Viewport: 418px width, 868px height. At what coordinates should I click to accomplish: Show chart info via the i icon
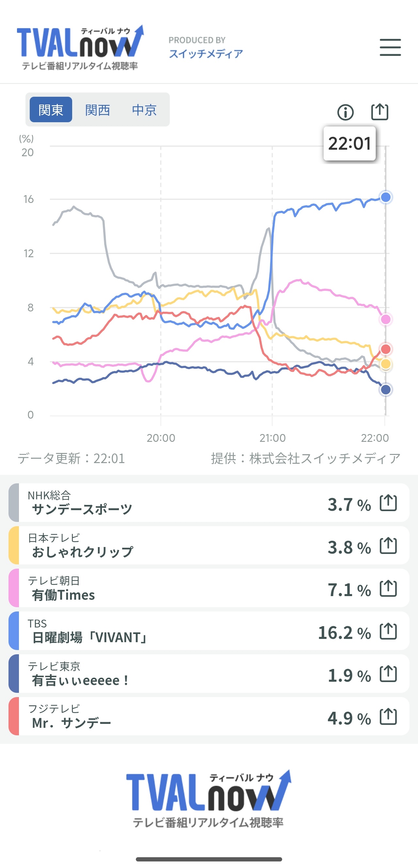pyautogui.click(x=345, y=112)
